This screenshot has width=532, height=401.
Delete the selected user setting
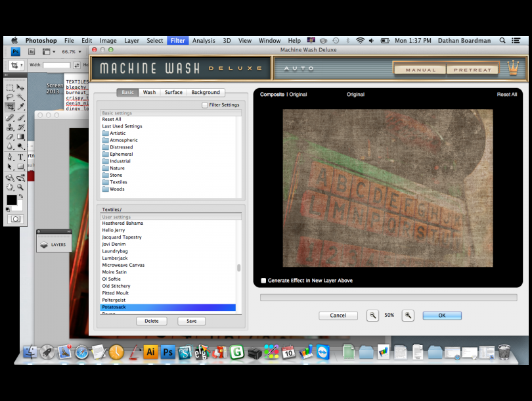pyautogui.click(x=152, y=321)
